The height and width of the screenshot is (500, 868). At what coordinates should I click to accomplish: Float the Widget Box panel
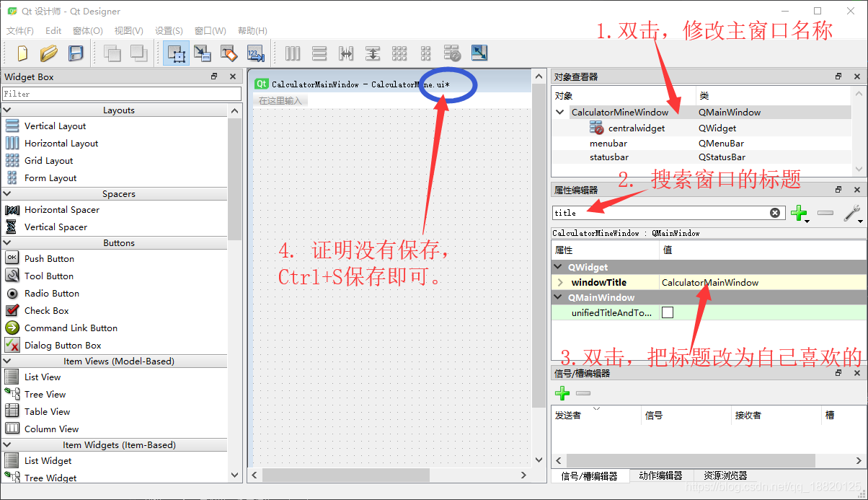click(214, 76)
